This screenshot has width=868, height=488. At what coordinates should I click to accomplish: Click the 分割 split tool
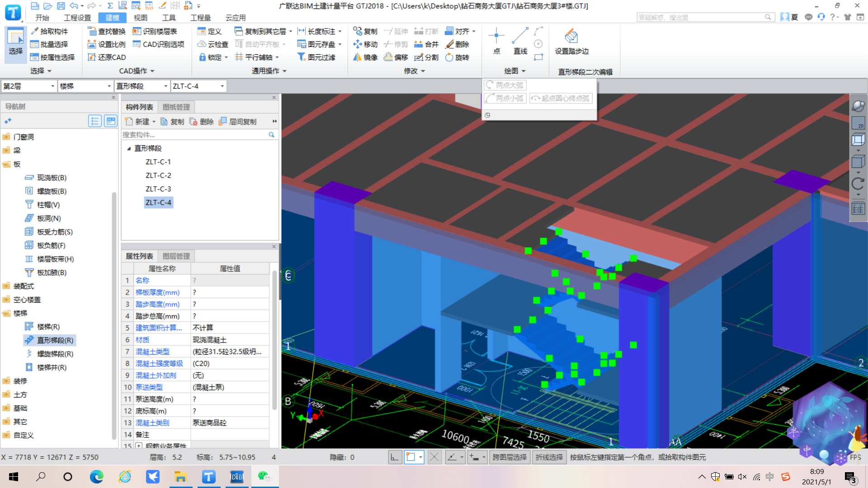pyautogui.click(x=427, y=57)
